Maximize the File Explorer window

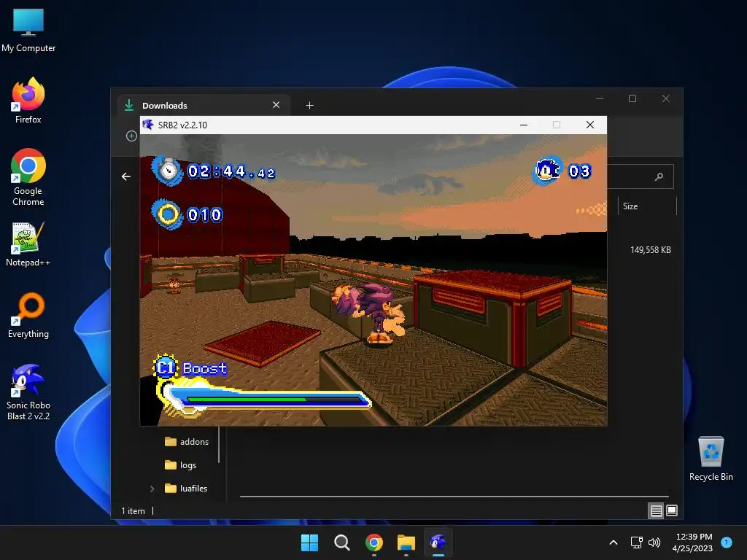[x=632, y=98]
